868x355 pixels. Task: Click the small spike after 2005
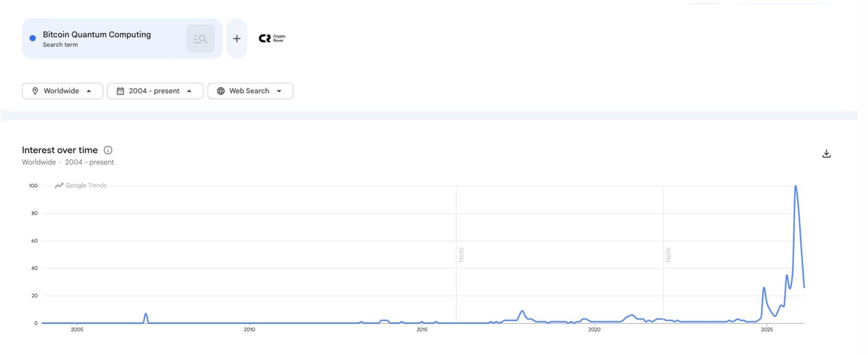[x=146, y=314]
